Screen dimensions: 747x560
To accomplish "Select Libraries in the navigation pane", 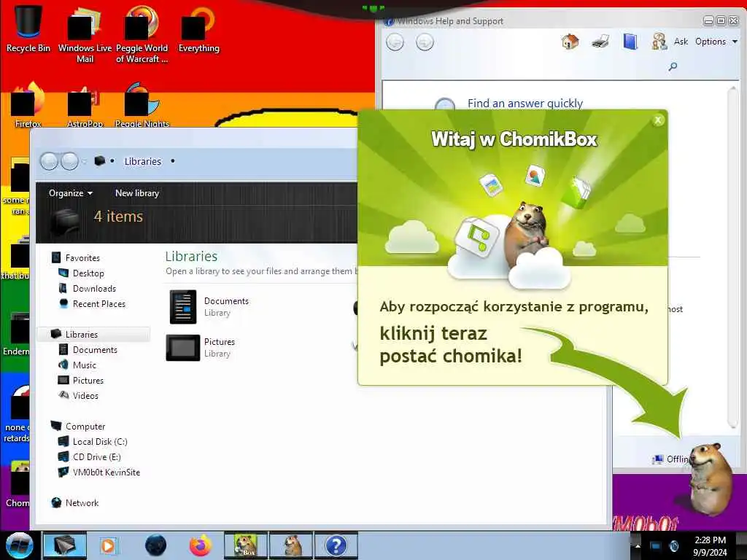I will pos(82,334).
